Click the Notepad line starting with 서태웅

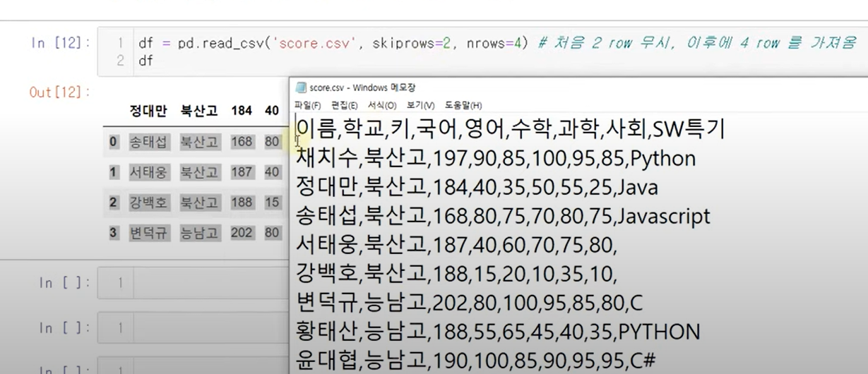[x=457, y=245]
